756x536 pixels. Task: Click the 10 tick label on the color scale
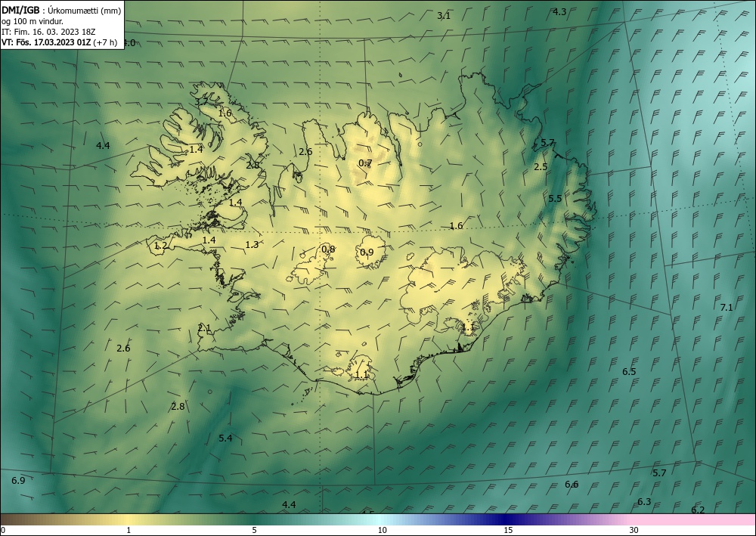pos(383,530)
